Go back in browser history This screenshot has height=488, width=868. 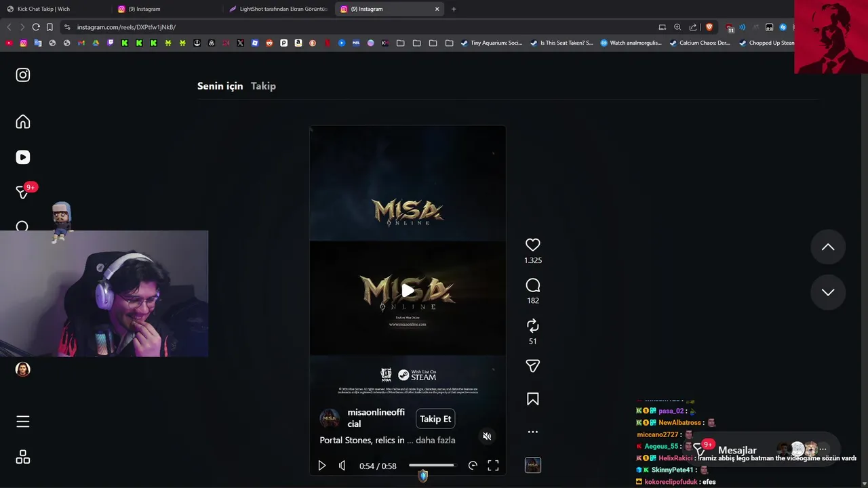9,27
